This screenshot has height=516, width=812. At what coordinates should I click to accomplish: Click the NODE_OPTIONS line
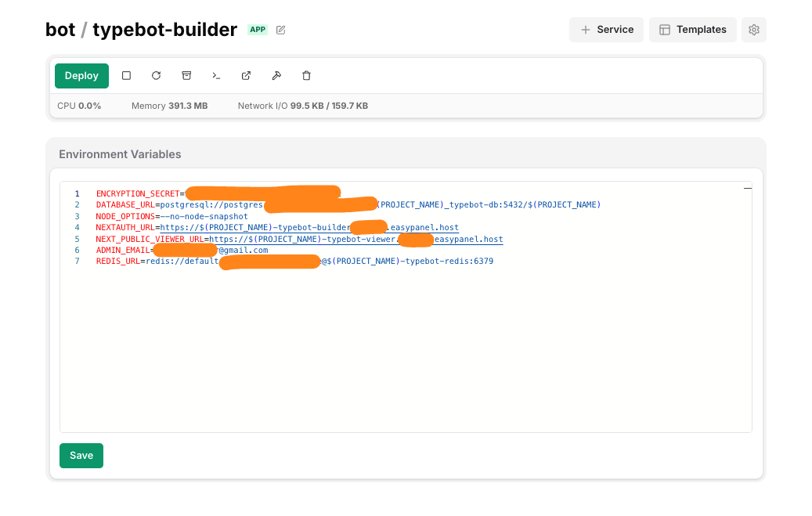(172, 217)
